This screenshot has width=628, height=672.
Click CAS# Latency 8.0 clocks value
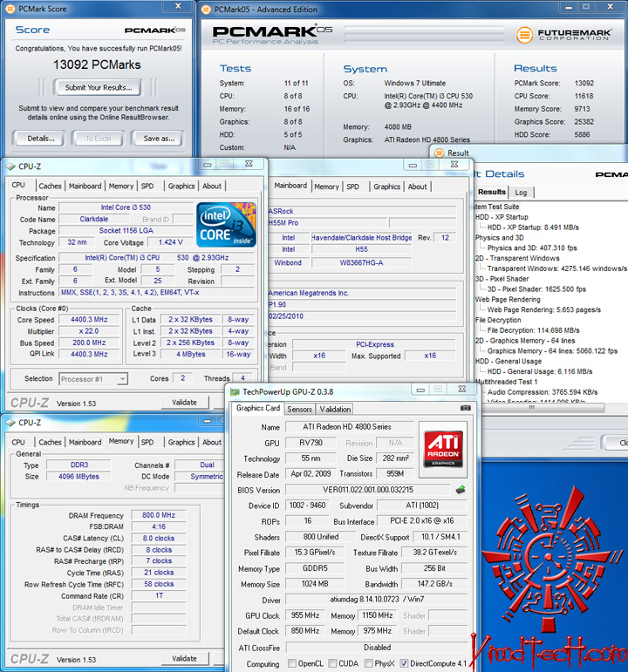click(x=159, y=538)
